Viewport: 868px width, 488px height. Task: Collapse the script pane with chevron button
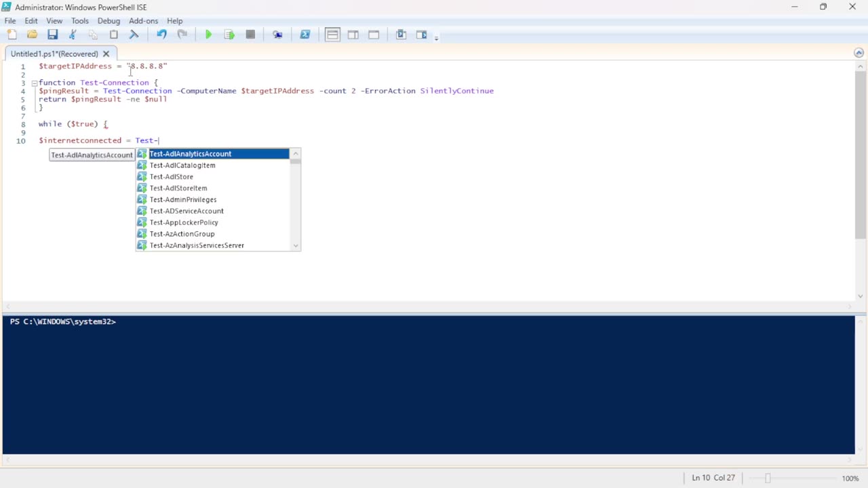point(859,53)
